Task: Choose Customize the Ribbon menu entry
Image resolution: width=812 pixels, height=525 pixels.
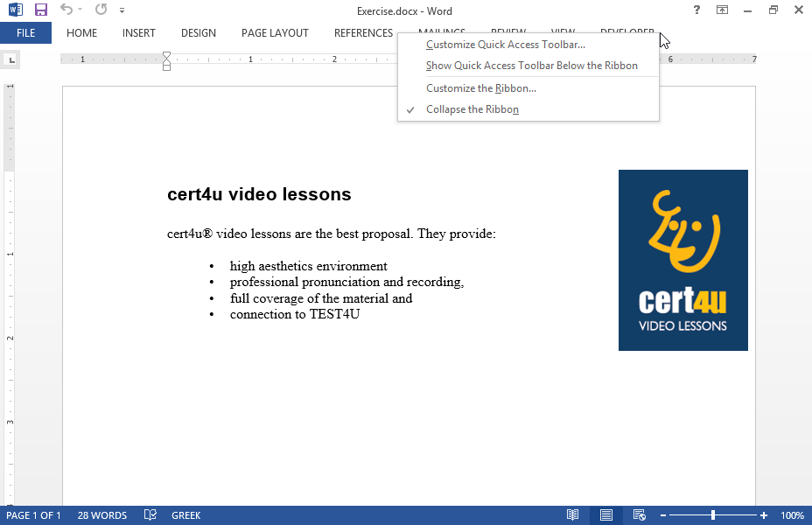Action: 528,88
